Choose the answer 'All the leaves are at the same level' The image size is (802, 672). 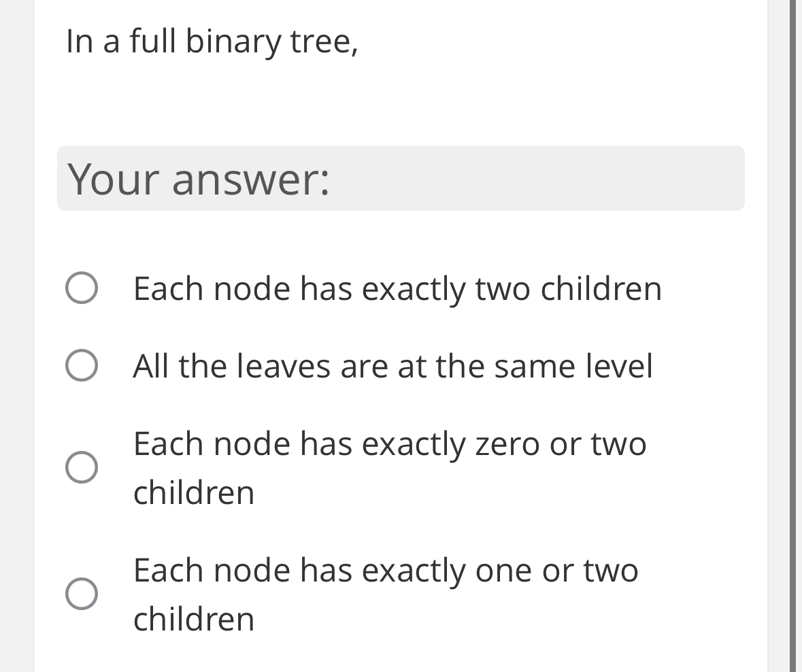coord(392,366)
